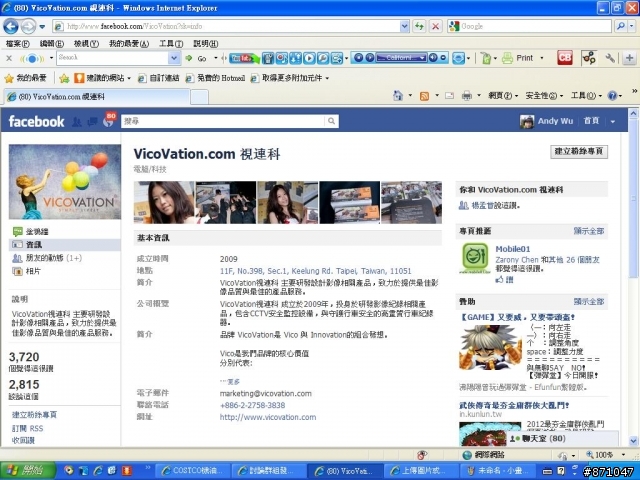
Task: Click the Facebook messages icon
Action: [x=93, y=121]
